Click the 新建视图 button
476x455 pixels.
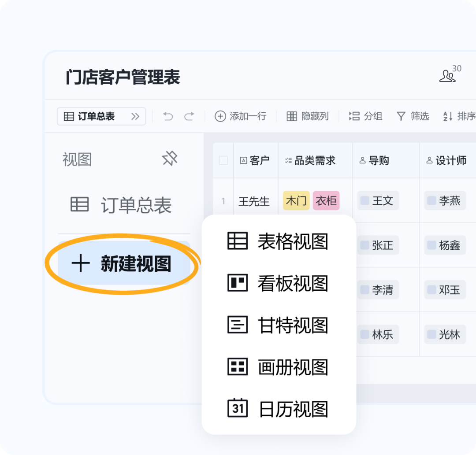pyautogui.click(x=122, y=263)
